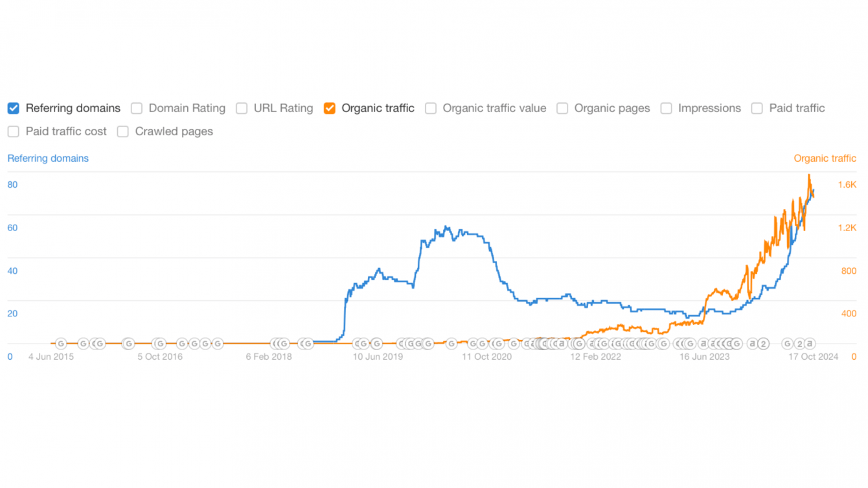Enable Organic traffic value metric

pyautogui.click(x=431, y=108)
